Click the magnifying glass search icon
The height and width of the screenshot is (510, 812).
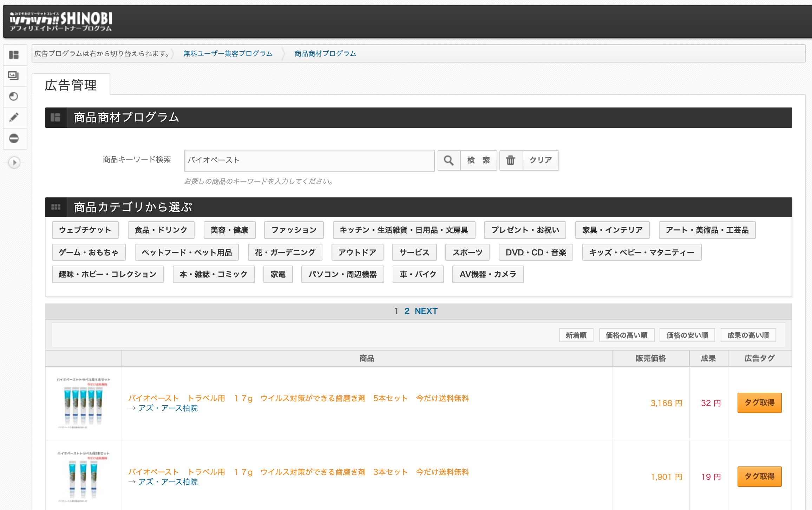pyautogui.click(x=449, y=161)
